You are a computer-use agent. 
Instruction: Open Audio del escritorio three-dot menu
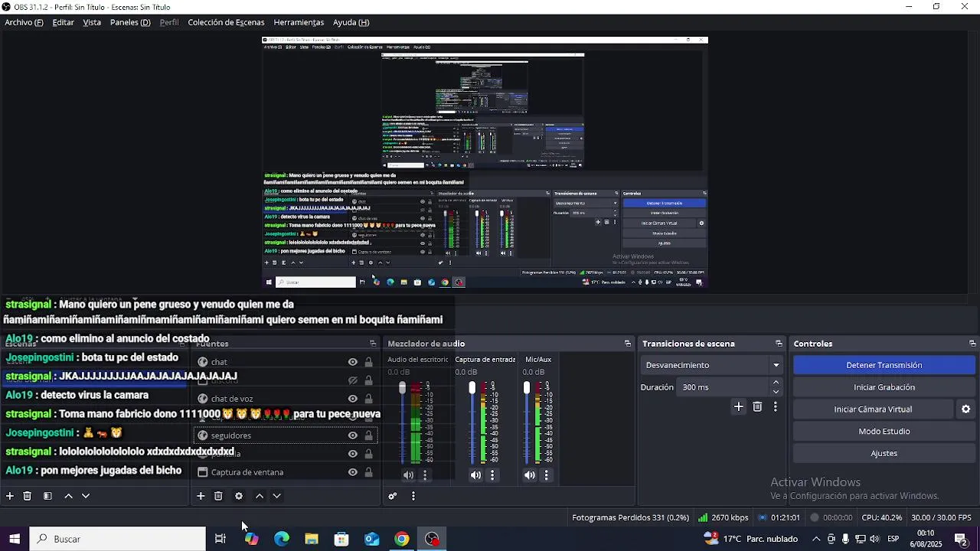pyautogui.click(x=425, y=475)
